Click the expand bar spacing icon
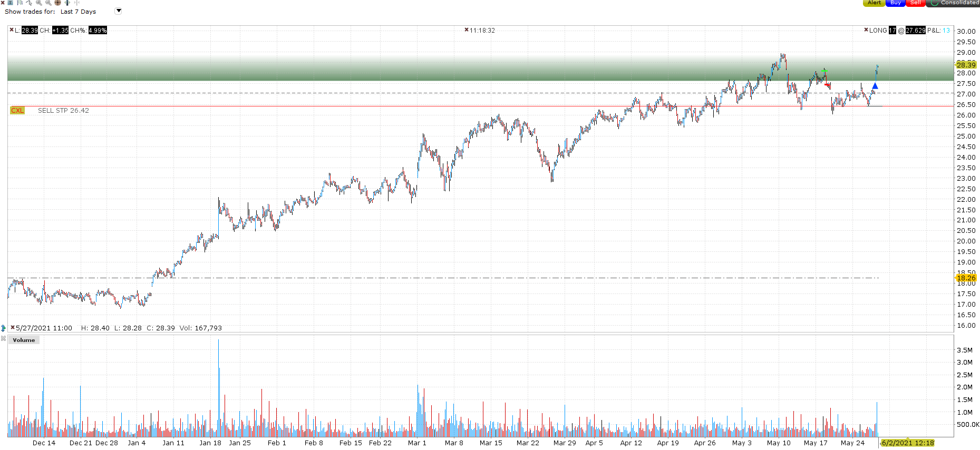980x450 pixels. pos(67,3)
